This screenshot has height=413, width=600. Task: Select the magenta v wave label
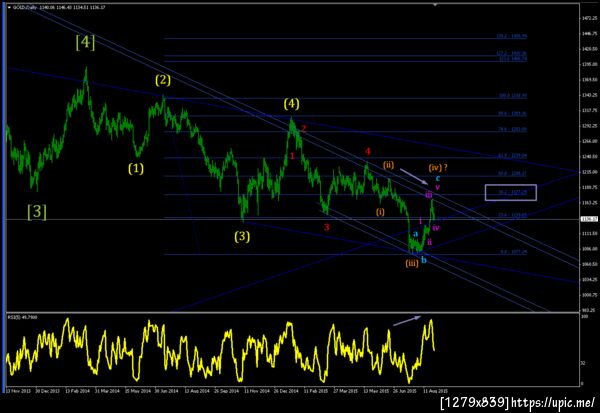(x=438, y=187)
